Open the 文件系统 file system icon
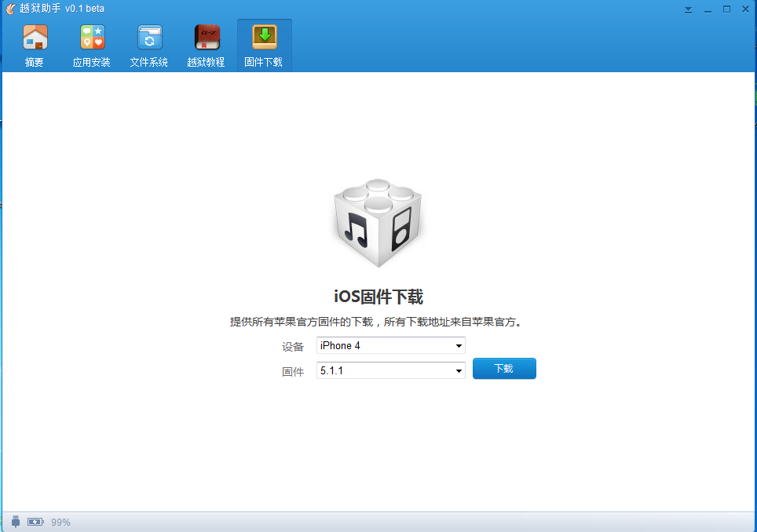 point(149,38)
